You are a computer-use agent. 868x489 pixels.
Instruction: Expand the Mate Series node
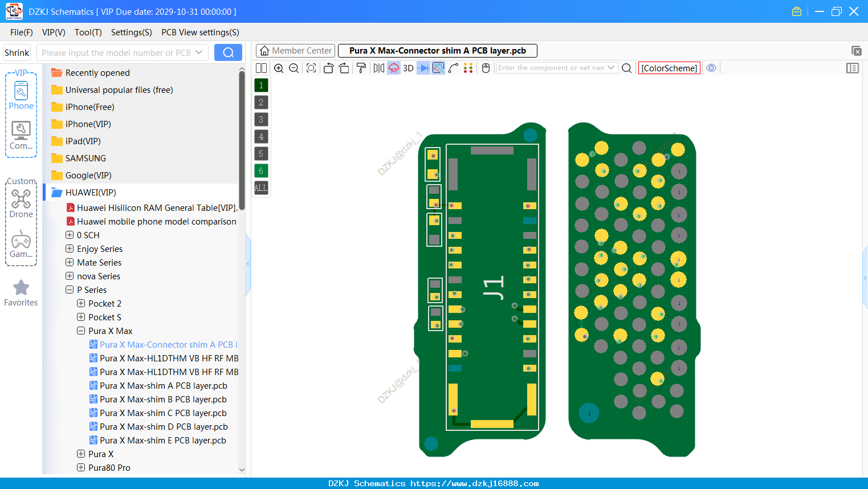click(x=70, y=262)
